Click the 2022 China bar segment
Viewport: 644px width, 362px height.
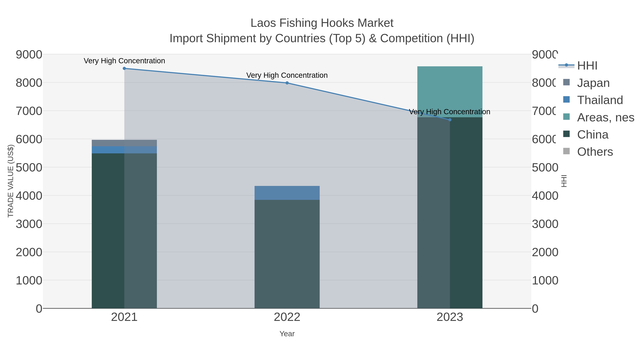pyautogui.click(x=287, y=254)
